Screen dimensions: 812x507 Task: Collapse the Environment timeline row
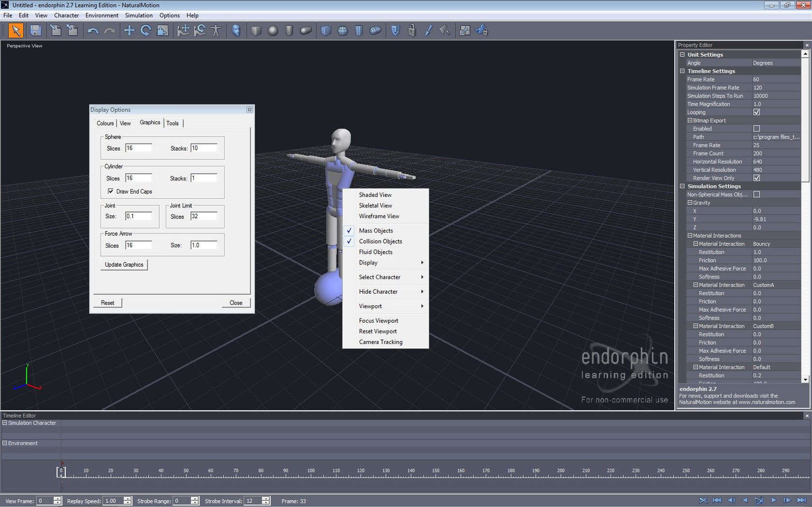pos(5,443)
